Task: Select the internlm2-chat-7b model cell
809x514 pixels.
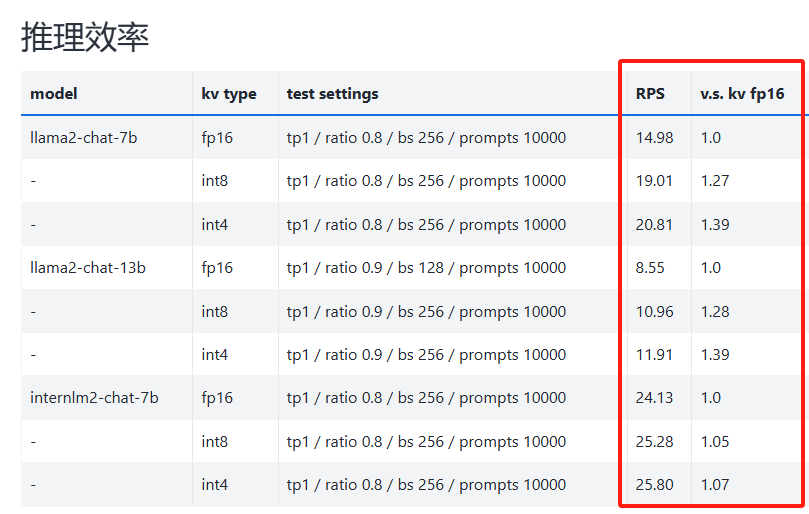Action: point(94,398)
